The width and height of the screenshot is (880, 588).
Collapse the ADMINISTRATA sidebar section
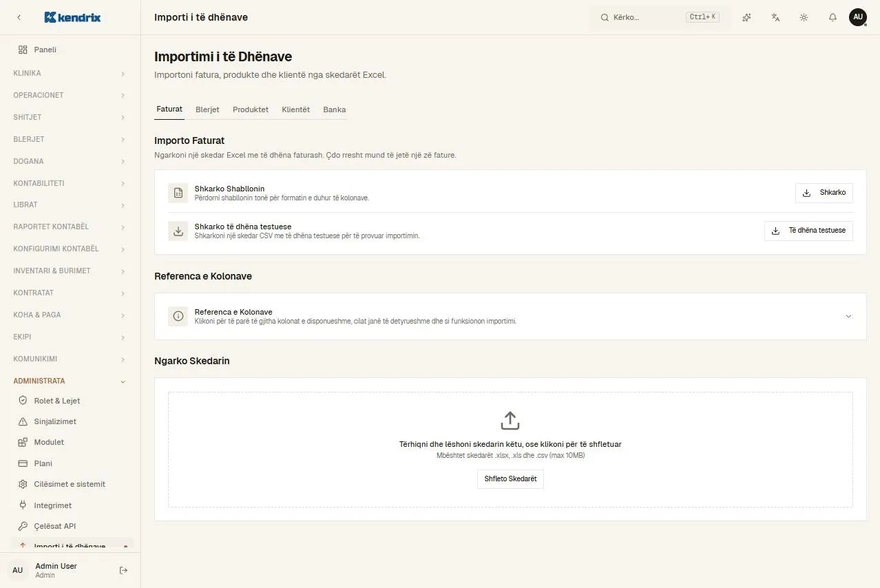(x=70, y=381)
